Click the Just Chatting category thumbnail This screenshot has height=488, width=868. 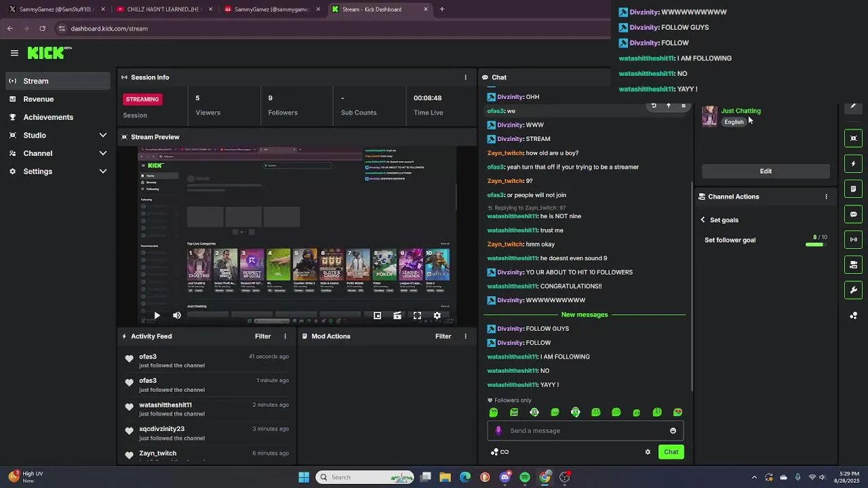coord(709,116)
